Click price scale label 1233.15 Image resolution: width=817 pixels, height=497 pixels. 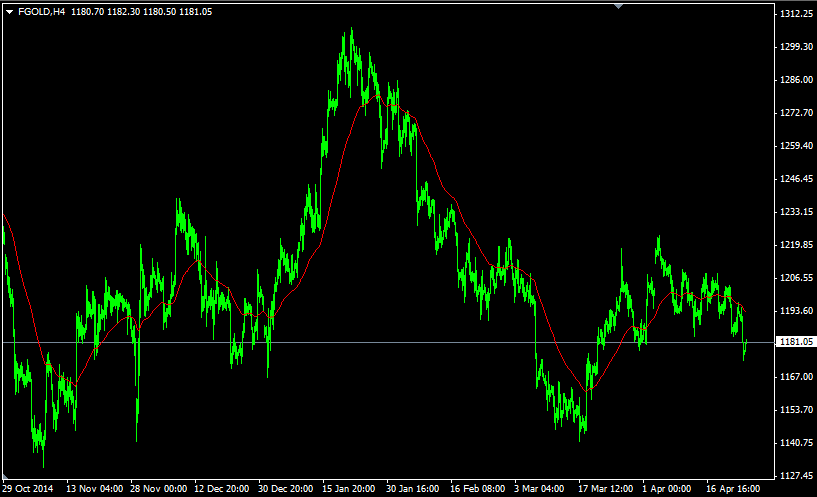click(x=796, y=212)
